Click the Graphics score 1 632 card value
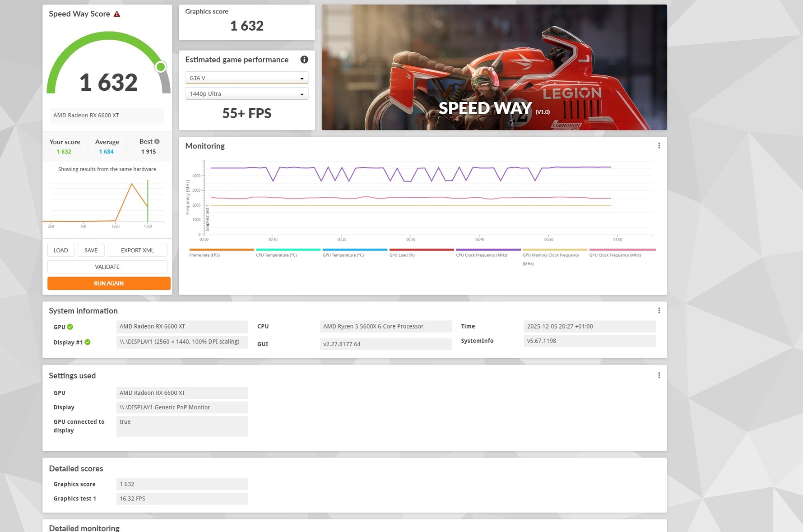Image resolution: width=803 pixels, height=532 pixels. tap(247, 26)
